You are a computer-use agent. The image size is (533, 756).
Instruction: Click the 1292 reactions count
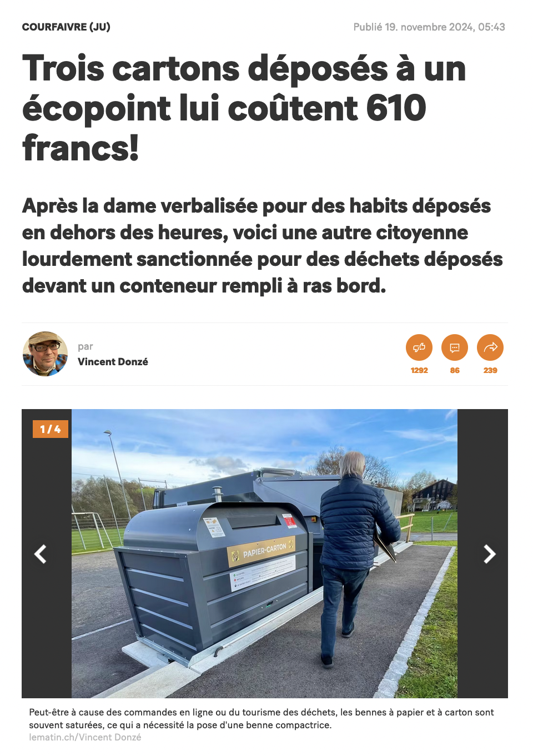pyautogui.click(x=419, y=370)
